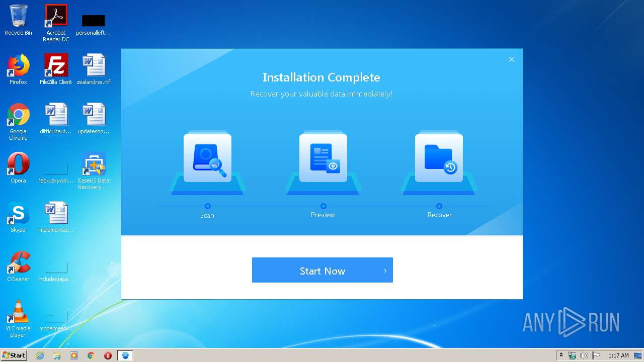Select the februarywin desktop file
This screenshot has height=362, width=644.
(x=56, y=172)
